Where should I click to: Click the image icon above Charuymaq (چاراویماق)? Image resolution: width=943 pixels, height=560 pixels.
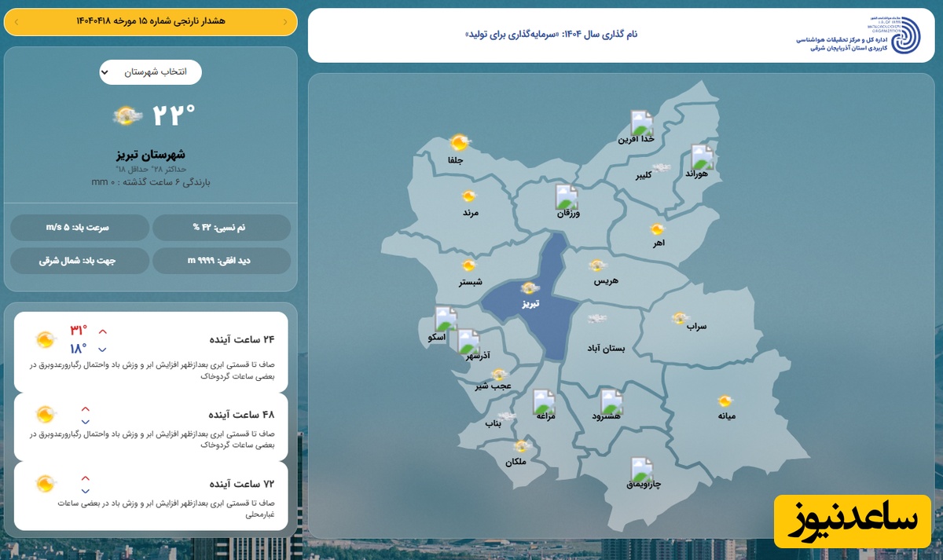click(x=641, y=470)
